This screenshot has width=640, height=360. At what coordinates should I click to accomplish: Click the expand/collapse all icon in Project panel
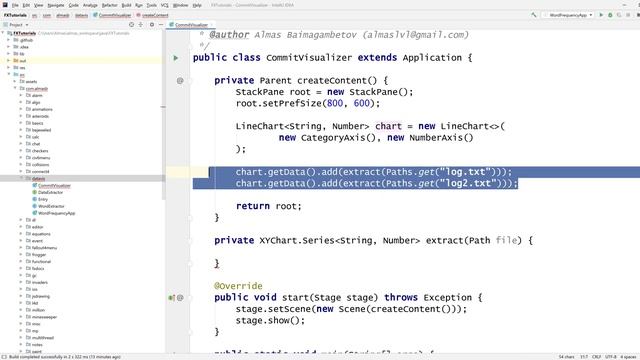(x=141, y=25)
